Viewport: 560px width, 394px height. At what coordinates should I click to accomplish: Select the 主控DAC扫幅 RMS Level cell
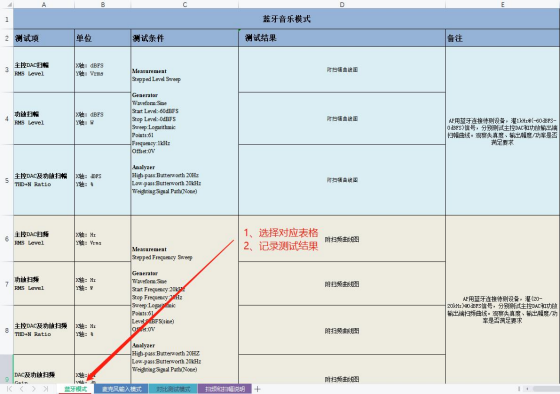[44, 69]
